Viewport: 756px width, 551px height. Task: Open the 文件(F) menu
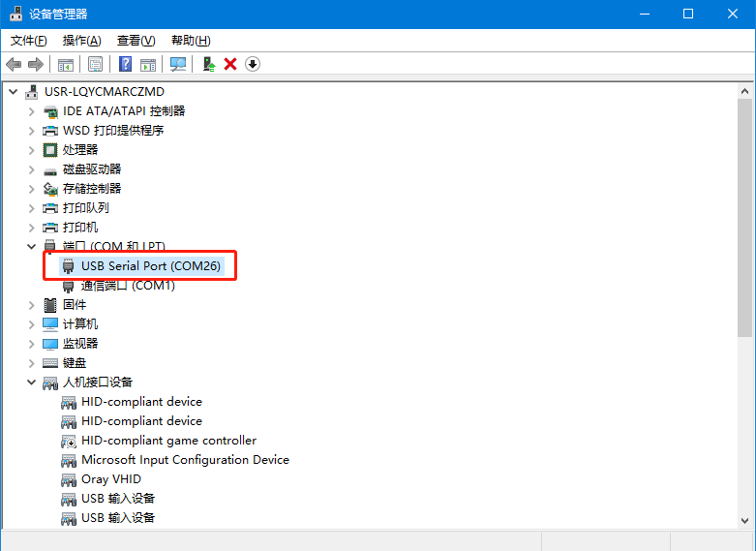pyautogui.click(x=29, y=40)
